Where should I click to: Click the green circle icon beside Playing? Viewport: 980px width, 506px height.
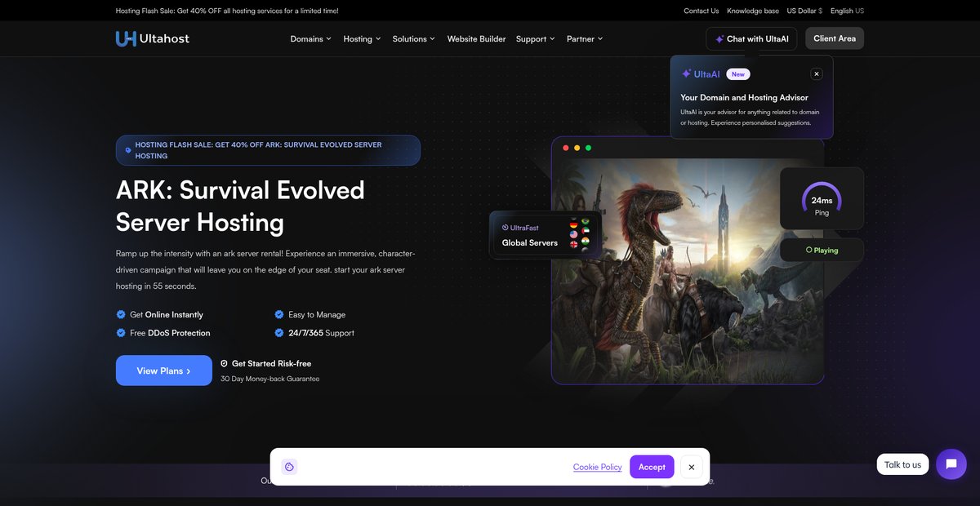point(808,250)
